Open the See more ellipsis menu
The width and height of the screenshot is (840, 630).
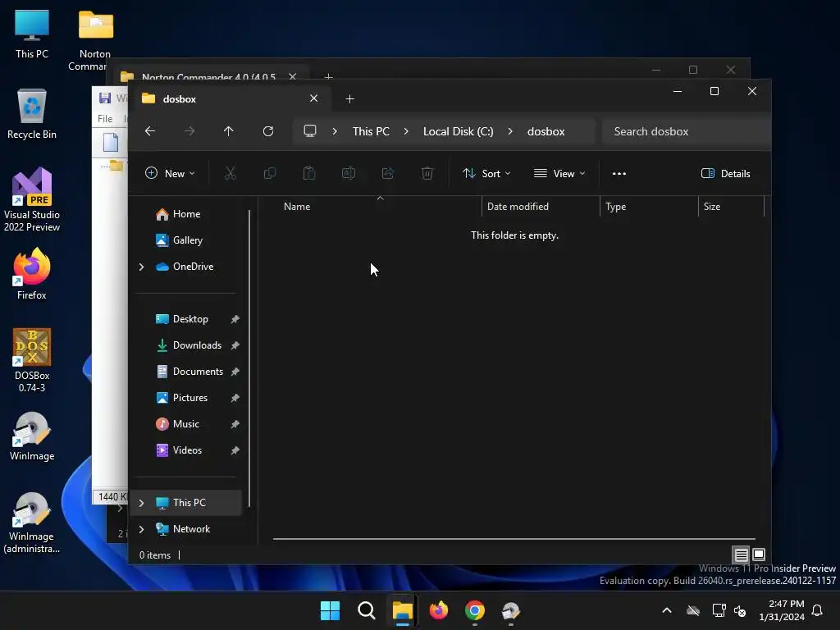click(x=619, y=174)
